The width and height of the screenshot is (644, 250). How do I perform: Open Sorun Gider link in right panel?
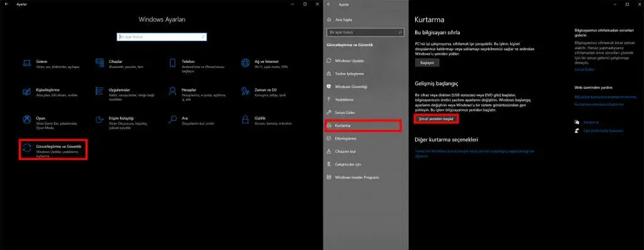click(584, 70)
